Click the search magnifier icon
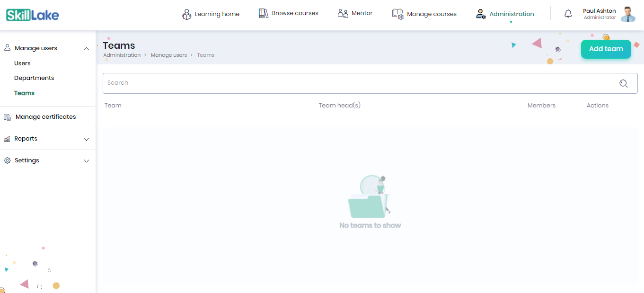The image size is (644, 293). coord(624,83)
